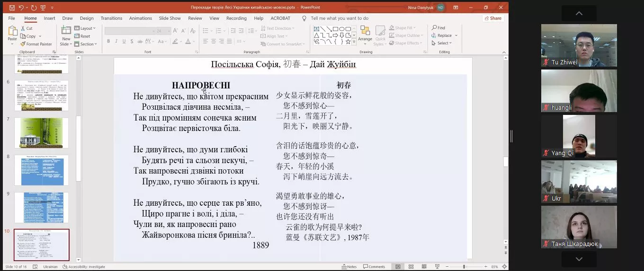Screen dimensions: 644x271
Task: Switch to the Insert tab
Action: click(49, 18)
